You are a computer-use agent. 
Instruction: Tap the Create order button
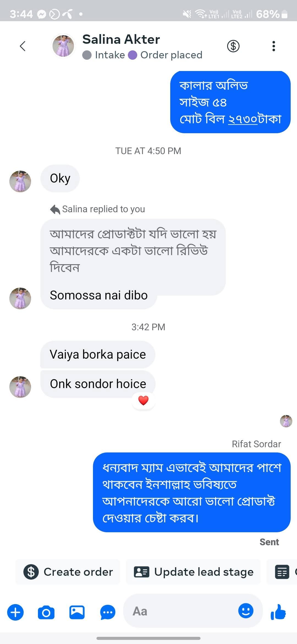point(68,572)
